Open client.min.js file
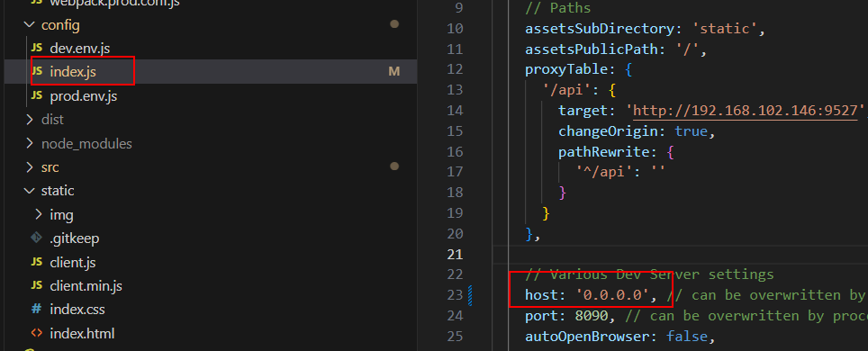 (x=86, y=286)
